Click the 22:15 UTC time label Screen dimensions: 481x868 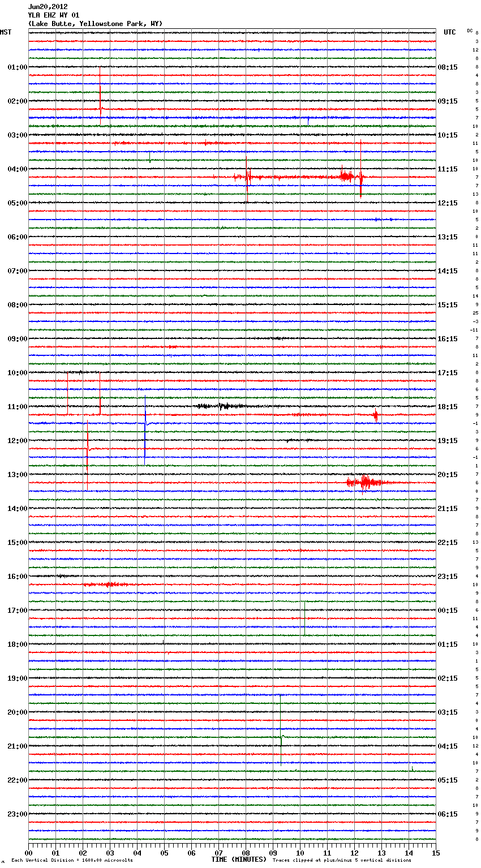click(448, 543)
